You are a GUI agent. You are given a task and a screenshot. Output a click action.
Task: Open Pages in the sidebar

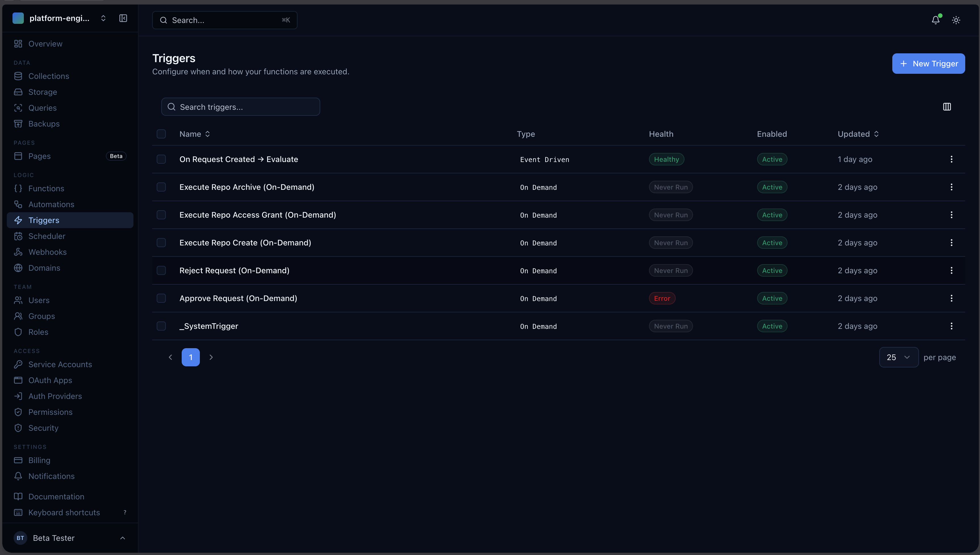coord(70,156)
